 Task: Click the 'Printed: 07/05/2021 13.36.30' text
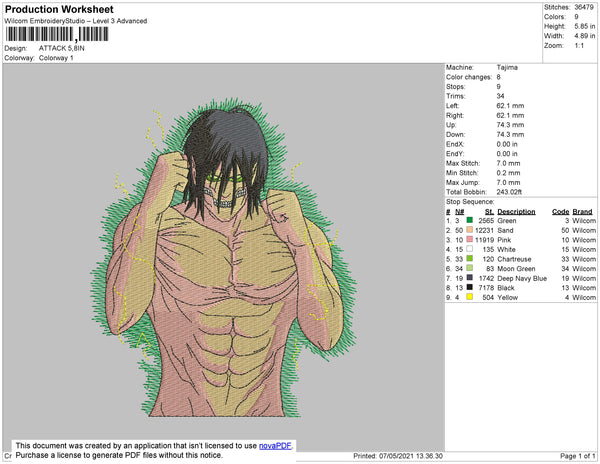[398, 456]
